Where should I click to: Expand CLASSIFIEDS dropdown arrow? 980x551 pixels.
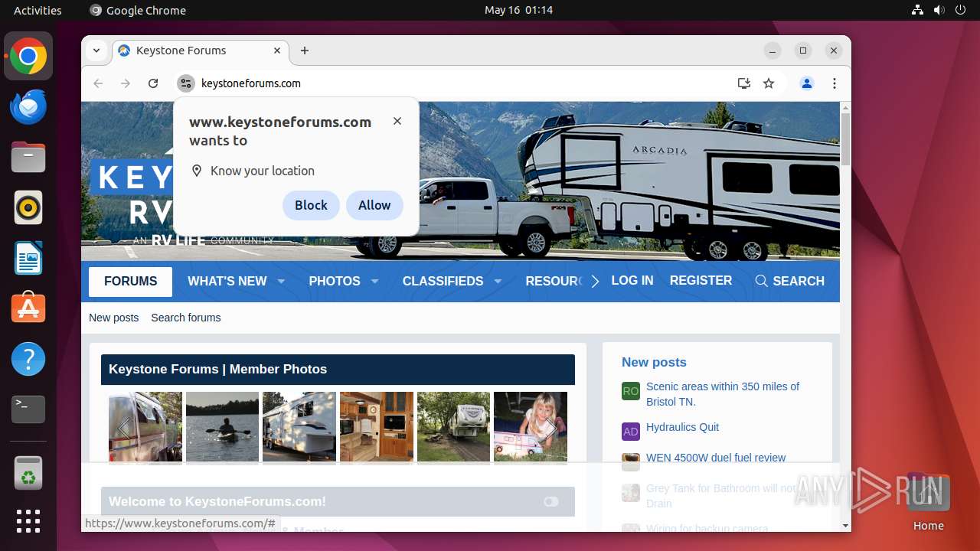(x=498, y=281)
